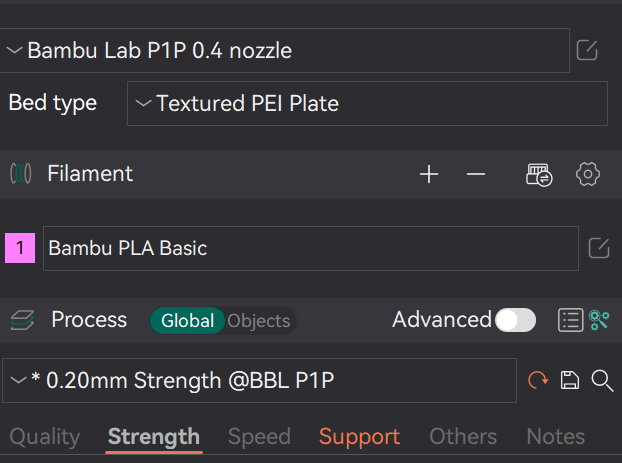Edit the printer preset

588,49
